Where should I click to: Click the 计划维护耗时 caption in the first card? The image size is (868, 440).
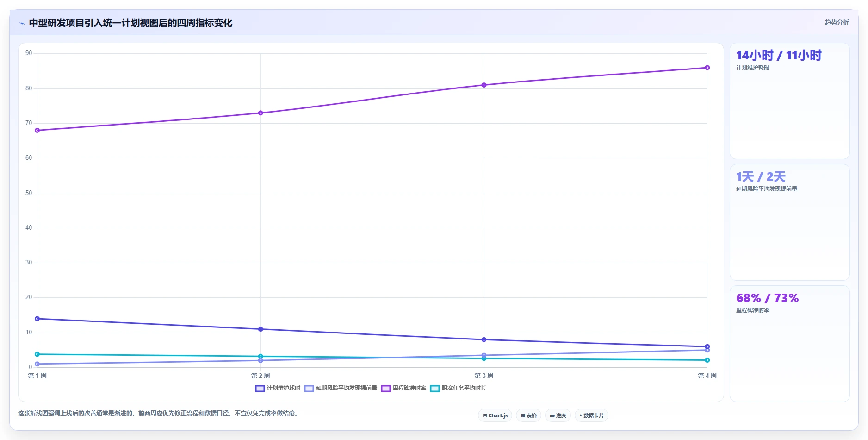tap(753, 68)
